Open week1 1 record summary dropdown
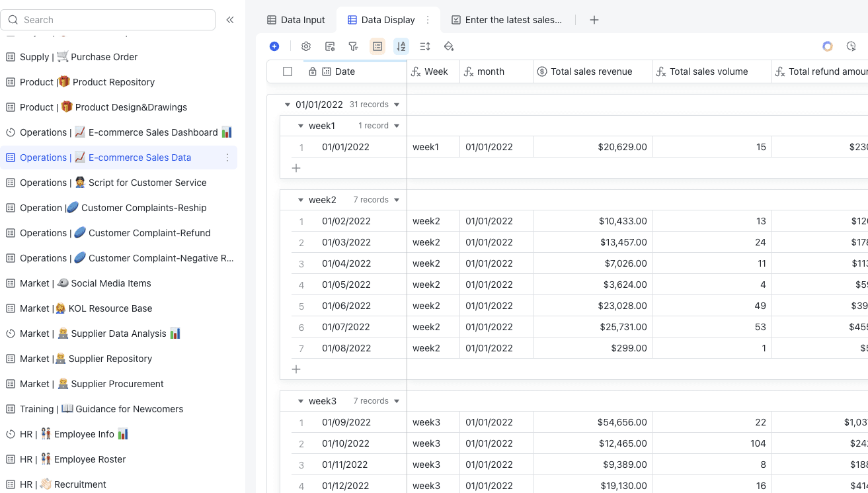Screen dimensions: 868x493 pos(397,126)
